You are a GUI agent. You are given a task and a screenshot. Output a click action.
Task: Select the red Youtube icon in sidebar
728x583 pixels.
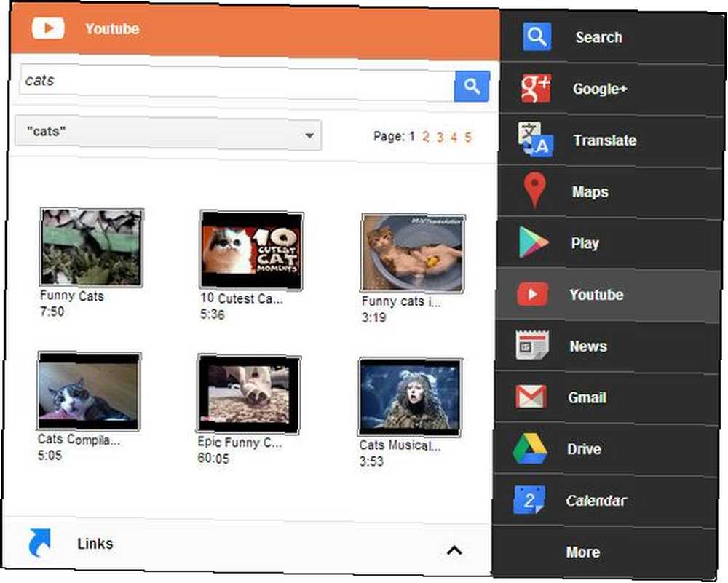tap(533, 294)
